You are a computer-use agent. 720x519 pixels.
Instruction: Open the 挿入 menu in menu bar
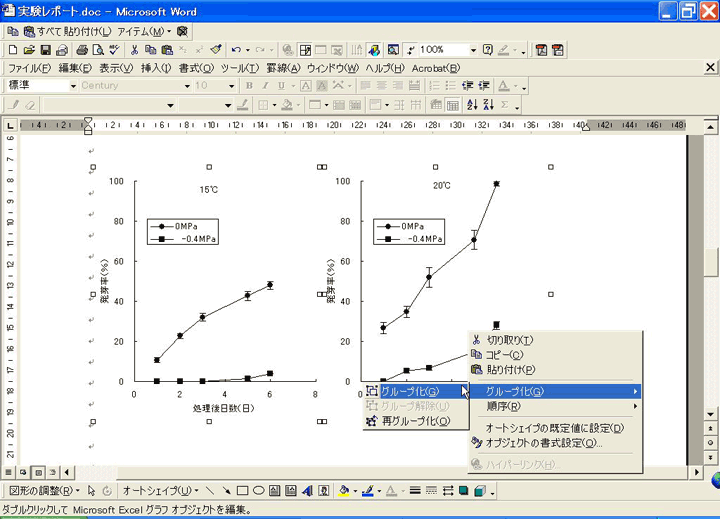(158, 68)
